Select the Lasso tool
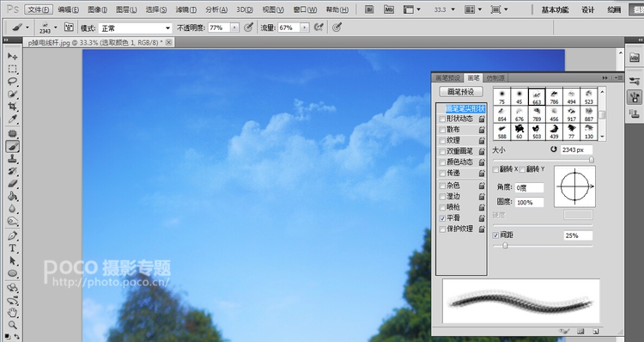 [12, 81]
